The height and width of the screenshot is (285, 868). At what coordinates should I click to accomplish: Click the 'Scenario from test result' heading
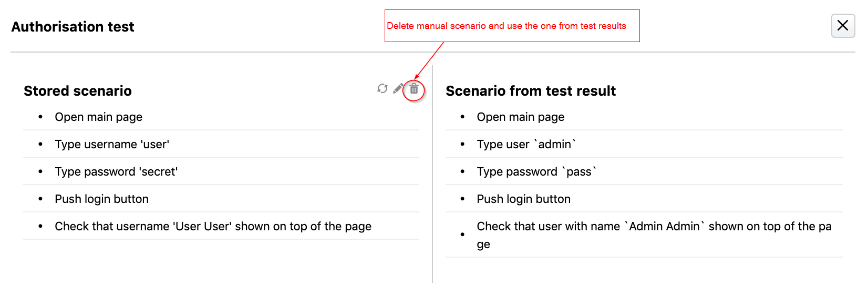click(x=531, y=91)
